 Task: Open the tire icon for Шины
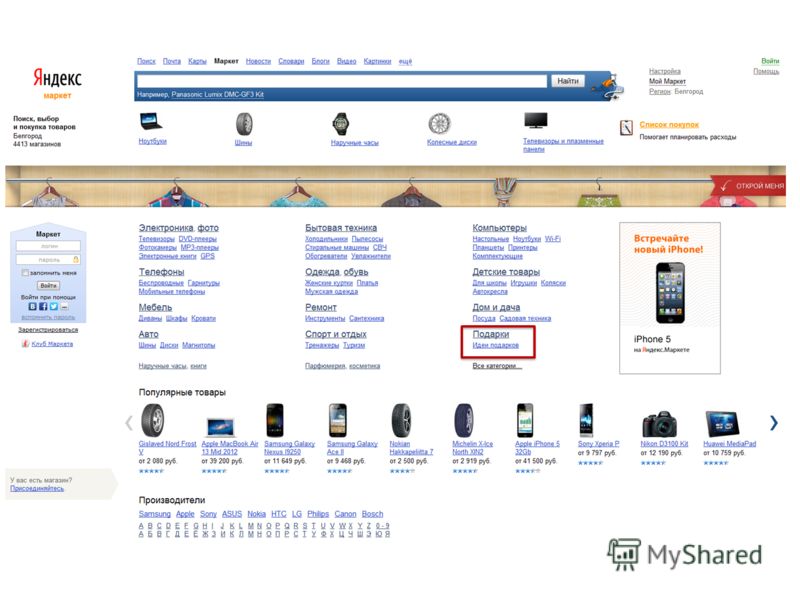click(244, 124)
